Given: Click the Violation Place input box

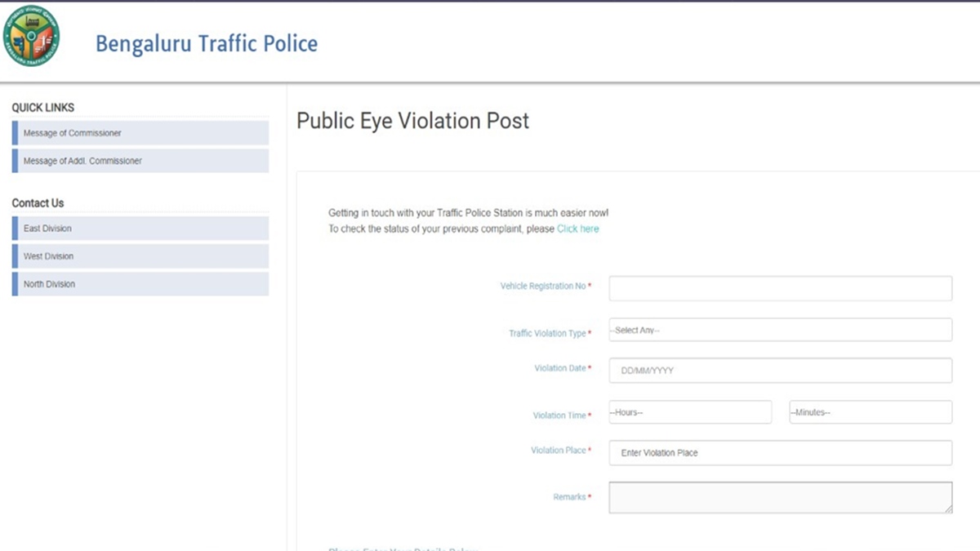Looking at the screenshot, I should click(x=779, y=452).
